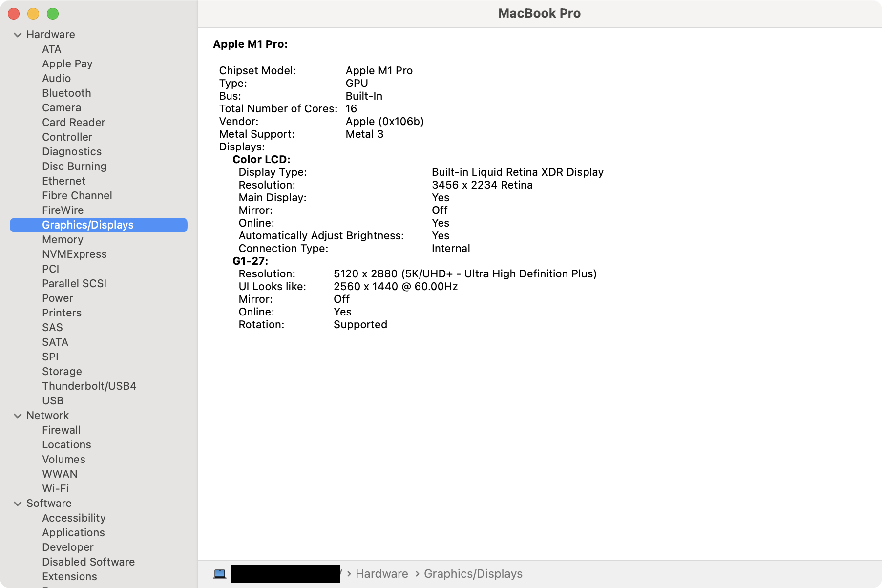Select Parallel SCSI in the sidebar
882x588 pixels.
pos(74,284)
